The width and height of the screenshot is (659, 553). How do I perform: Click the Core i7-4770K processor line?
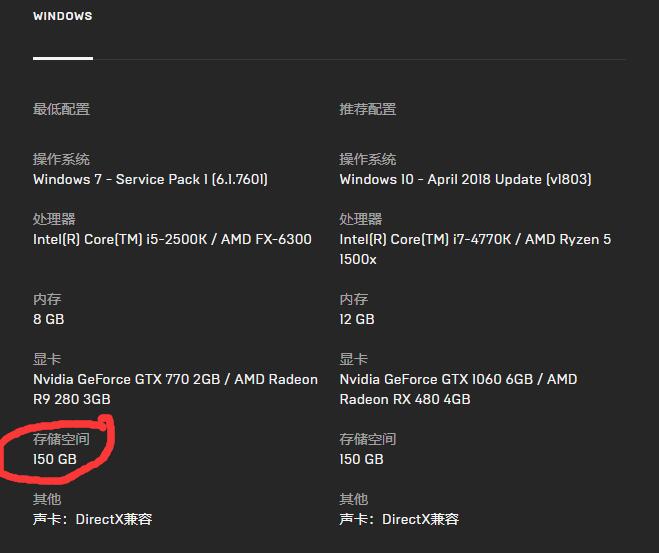pyautogui.click(x=488, y=240)
